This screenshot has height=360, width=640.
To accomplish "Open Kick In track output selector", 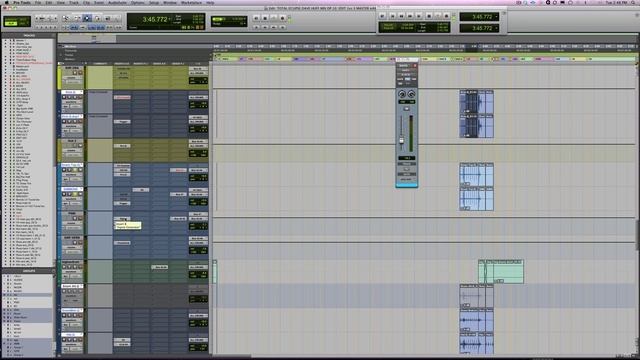I will pyautogui.click(x=198, y=98).
